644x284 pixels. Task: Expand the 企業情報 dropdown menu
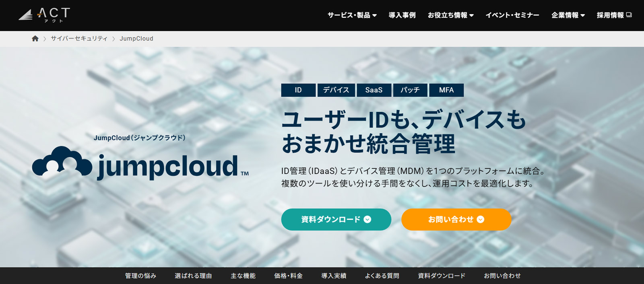click(x=568, y=15)
